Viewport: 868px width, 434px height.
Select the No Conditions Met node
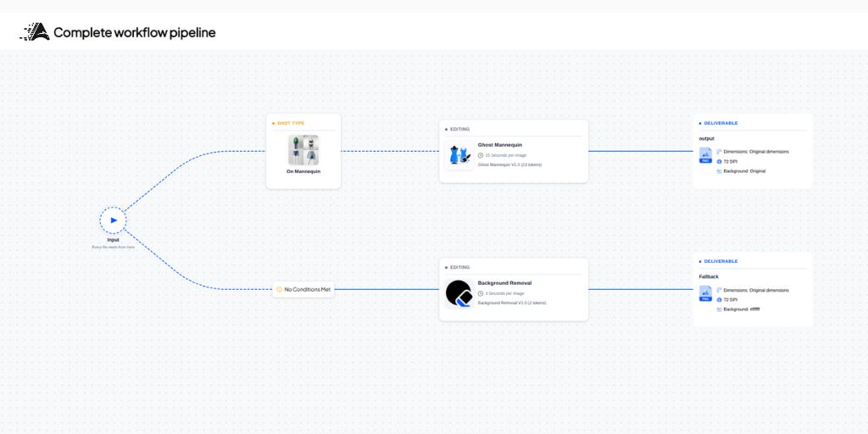(x=303, y=290)
